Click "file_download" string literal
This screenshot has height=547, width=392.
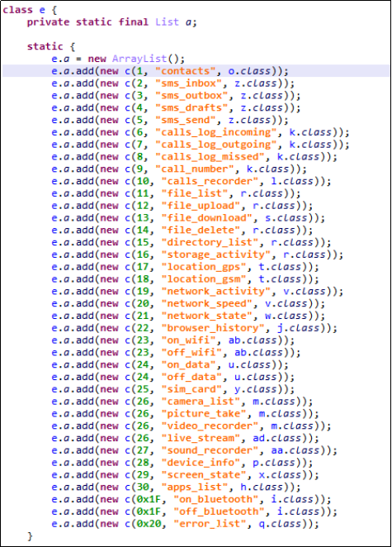click(x=206, y=218)
